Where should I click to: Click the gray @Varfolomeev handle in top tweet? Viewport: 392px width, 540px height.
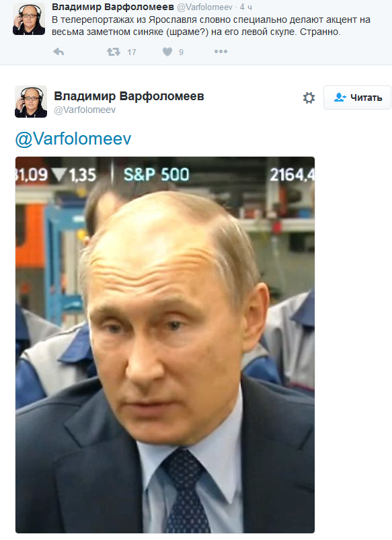[204, 7]
